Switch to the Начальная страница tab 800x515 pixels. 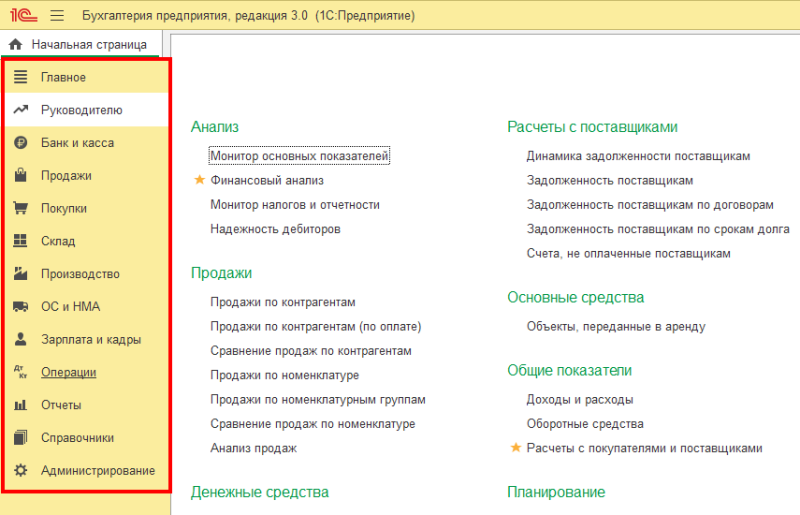point(88,45)
